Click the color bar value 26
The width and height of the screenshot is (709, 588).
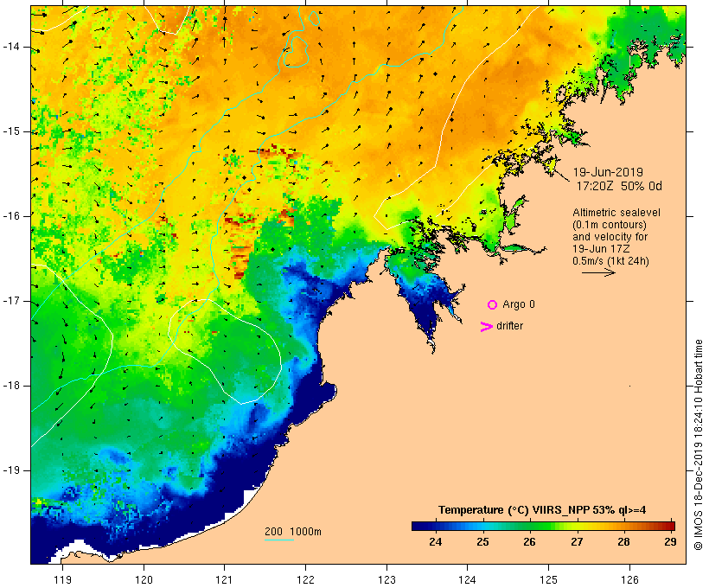[529, 541]
